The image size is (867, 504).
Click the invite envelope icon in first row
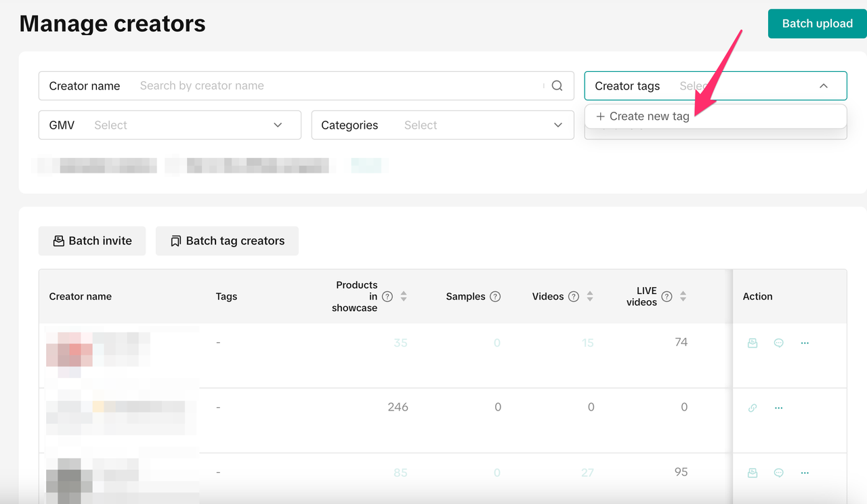tap(753, 343)
